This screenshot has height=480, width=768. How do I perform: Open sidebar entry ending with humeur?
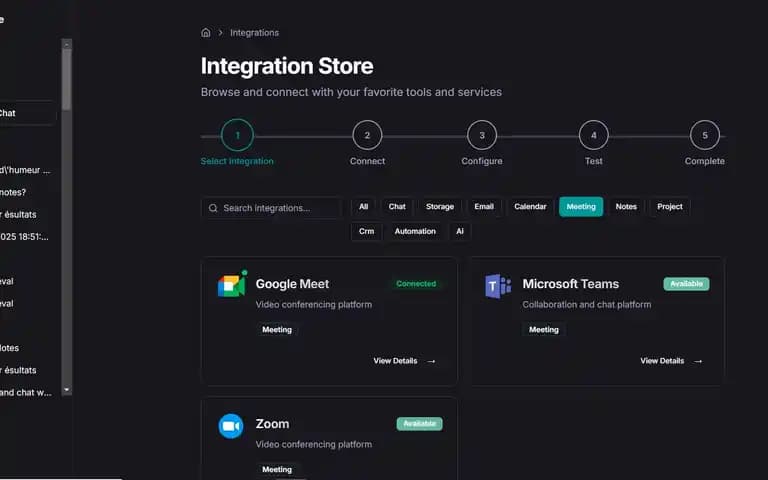(25, 170)
